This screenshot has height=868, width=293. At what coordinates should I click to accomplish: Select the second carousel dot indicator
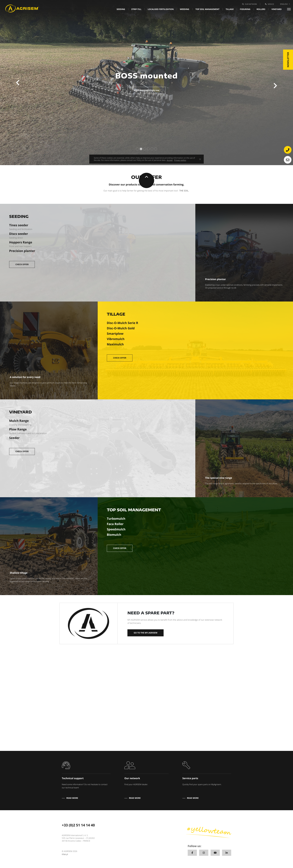141,149
